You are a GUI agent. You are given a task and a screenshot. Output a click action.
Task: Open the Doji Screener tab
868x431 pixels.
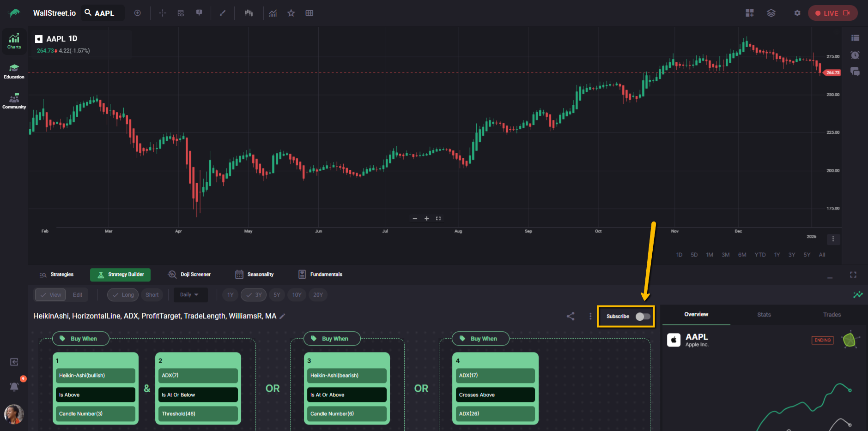(x=189, y=275)
